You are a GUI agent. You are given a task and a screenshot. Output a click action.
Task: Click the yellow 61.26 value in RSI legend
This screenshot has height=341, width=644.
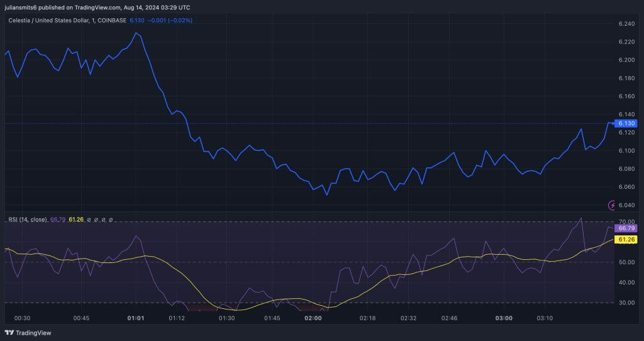pyautogui.click(x=76, y=220)
